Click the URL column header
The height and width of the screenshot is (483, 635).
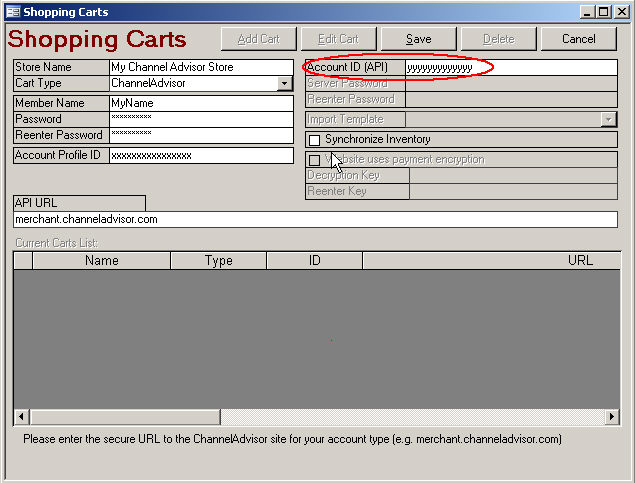(x=492, y=260)
